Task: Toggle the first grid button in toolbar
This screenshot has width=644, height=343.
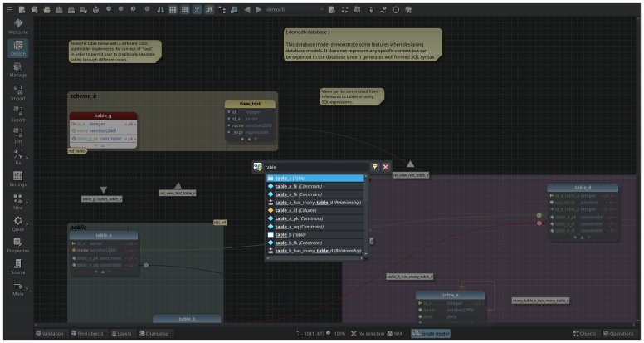Action: tap(173, 9)
